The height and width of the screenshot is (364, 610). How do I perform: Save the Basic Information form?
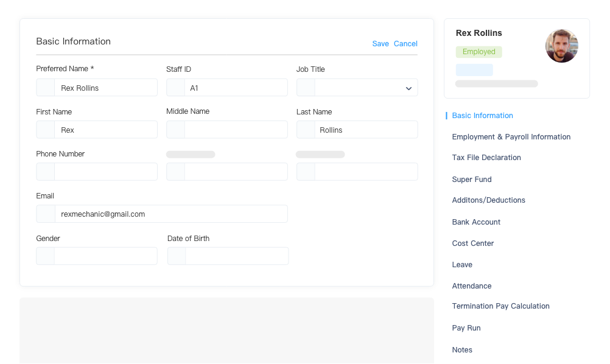(380, 44)
